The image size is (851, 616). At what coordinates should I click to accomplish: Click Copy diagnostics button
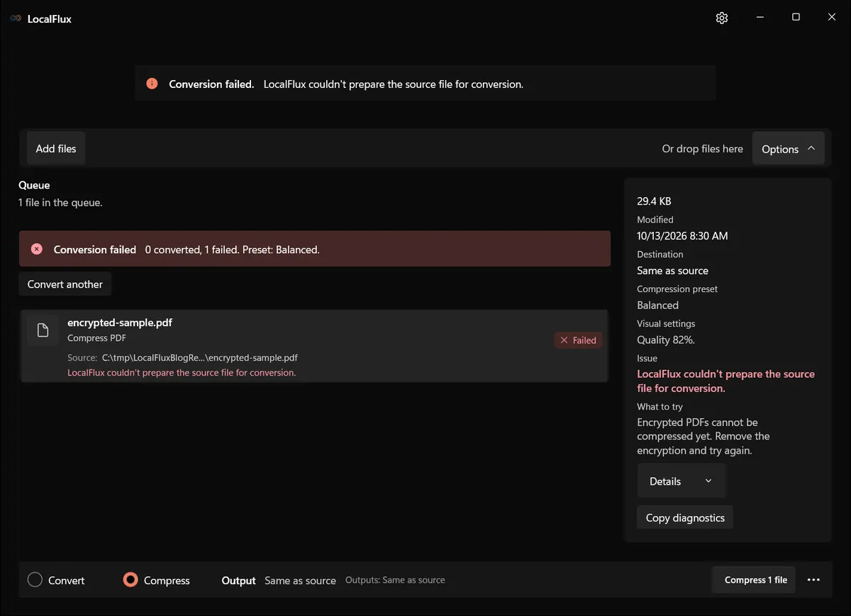click(685, 517)
